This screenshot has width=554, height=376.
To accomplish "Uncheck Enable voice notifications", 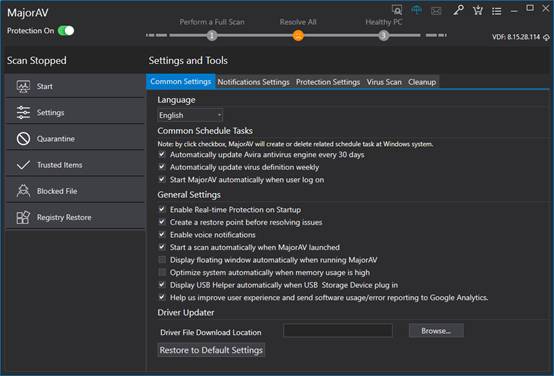I will pos(162,234).
